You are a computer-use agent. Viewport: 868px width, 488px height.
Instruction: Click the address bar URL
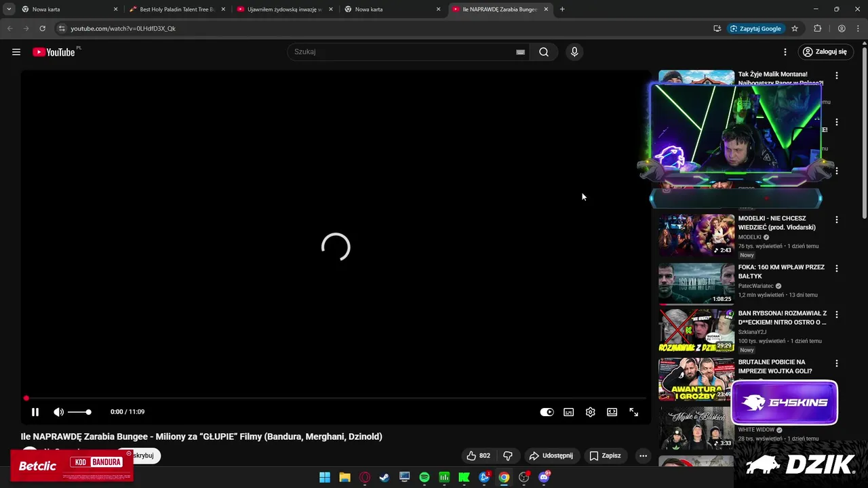click(x=123, y=28)
